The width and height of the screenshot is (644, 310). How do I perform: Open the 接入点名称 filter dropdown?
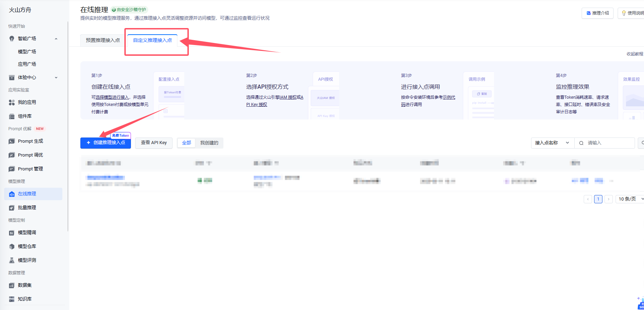tap(553, 143)
